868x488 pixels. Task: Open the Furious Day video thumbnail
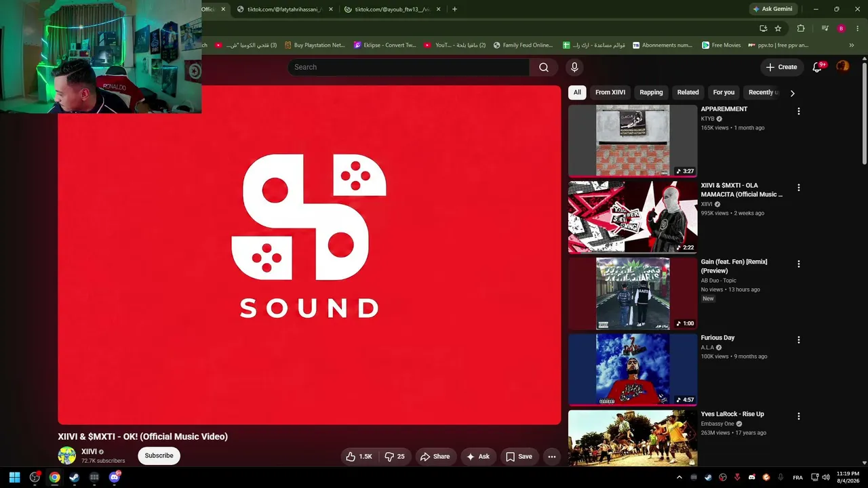tap(633, 369)
